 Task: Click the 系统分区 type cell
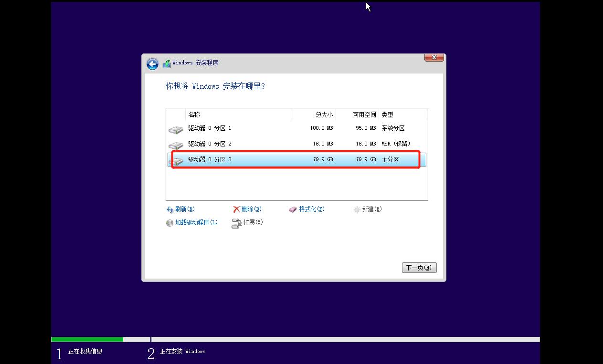coord(393,128)
